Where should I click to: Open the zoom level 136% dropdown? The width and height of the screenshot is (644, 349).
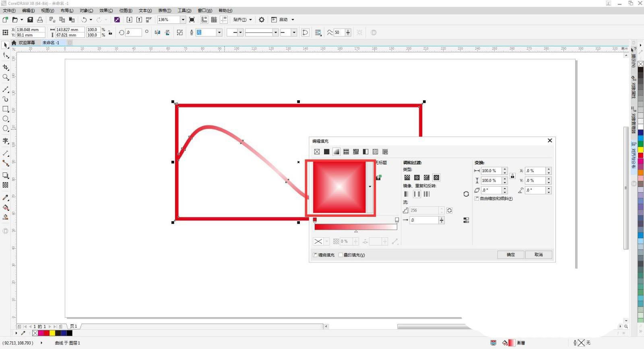(183, 20)
